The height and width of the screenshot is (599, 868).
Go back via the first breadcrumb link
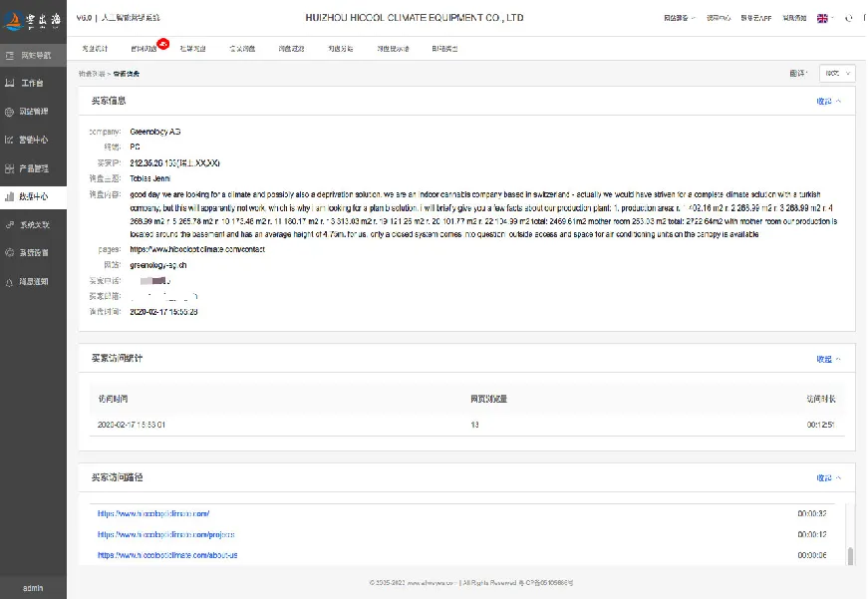click(92, 74)
